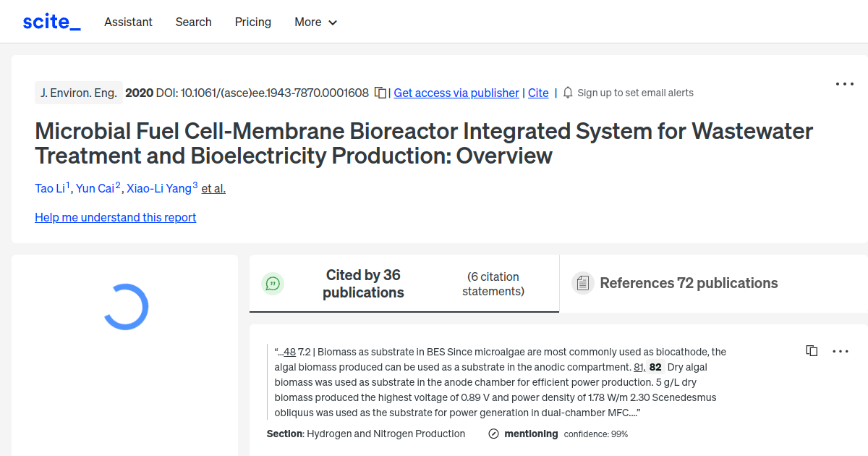The height and width of the screenshot is (456, 868).
Task: Open the citation statement's ellipsis menu
Action: [840, 351]
